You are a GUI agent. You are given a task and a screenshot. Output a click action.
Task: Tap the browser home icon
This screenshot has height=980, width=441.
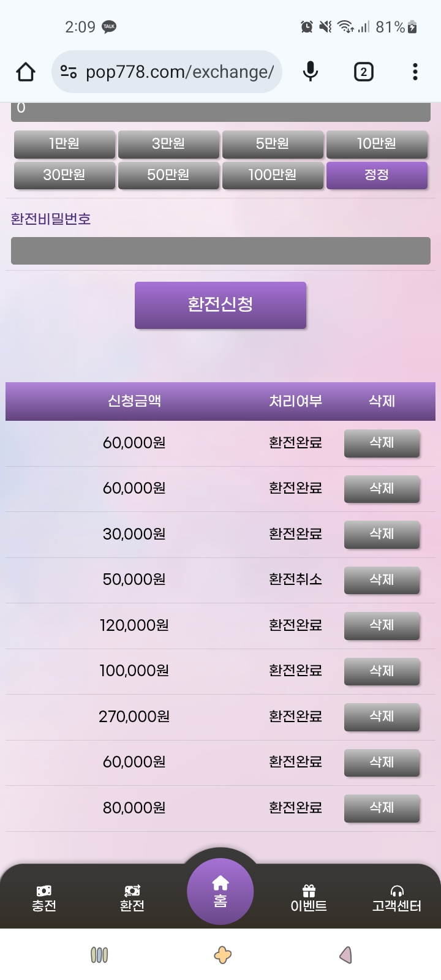click(x=26, y=72)
